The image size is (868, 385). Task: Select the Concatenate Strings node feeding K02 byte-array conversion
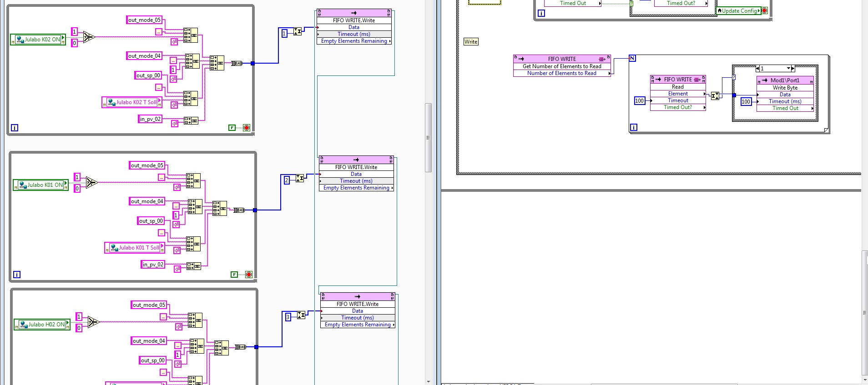[217, 63]
